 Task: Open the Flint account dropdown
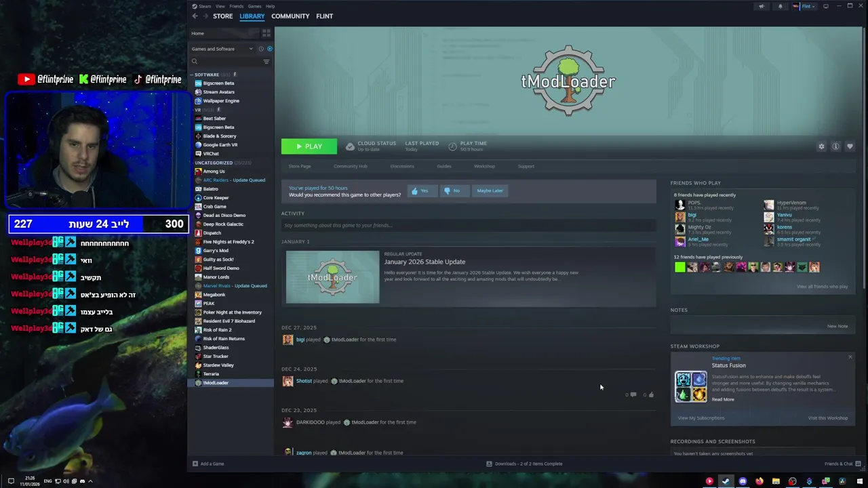tap(804, 6)
